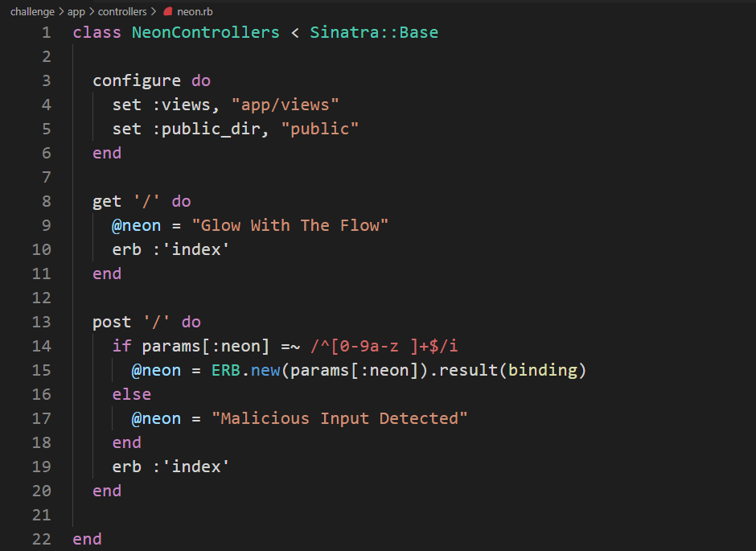Image resolution: width=756 pixels, height=551 pixels.
Task: Select line number 15 in the gutter
Action: (x=42, y=370)
